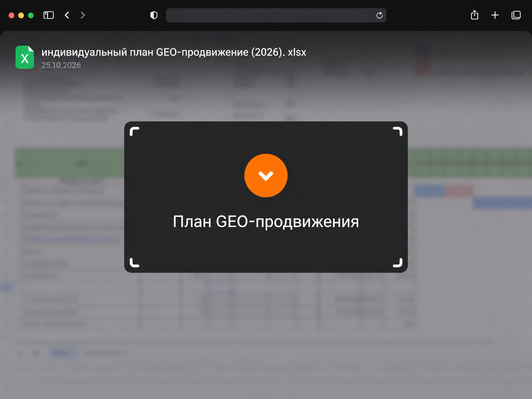Minimize the window with the yellow button
The height and width of the screenshot is (399, 532).
pyautogui.click(x=21, y=15)
